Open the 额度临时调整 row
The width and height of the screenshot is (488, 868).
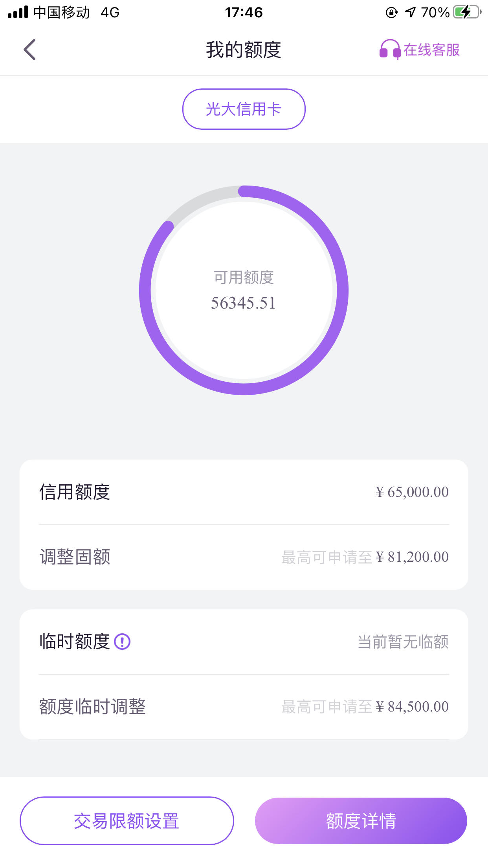pyautogui.click(x=244, y=706)
